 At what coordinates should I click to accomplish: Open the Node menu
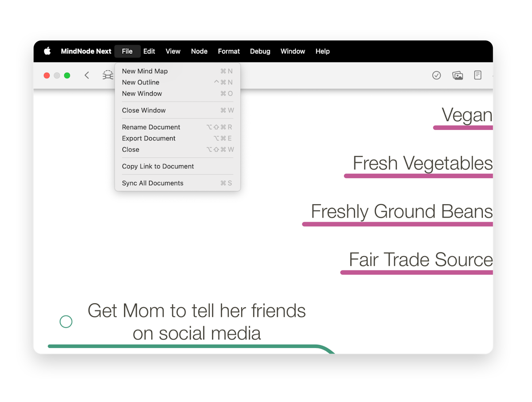click(199, 51)
